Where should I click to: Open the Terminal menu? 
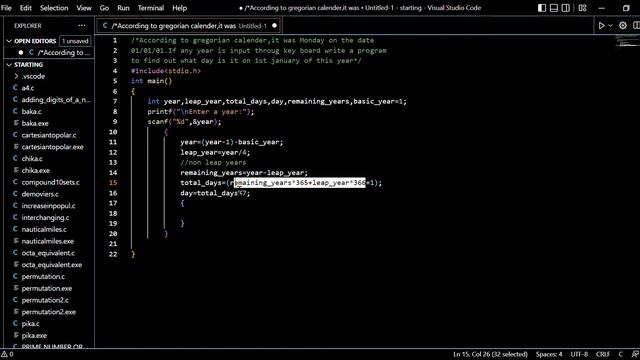pos(150,8)
